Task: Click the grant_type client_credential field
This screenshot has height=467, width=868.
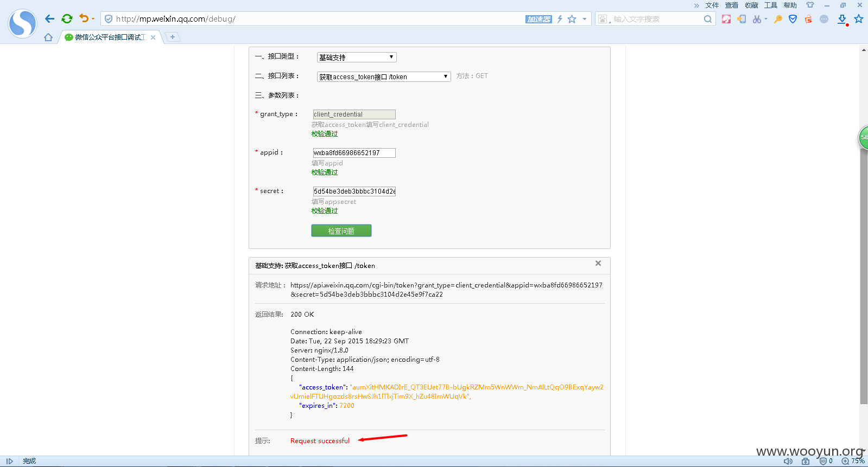Action: click(x=354, y=114)
